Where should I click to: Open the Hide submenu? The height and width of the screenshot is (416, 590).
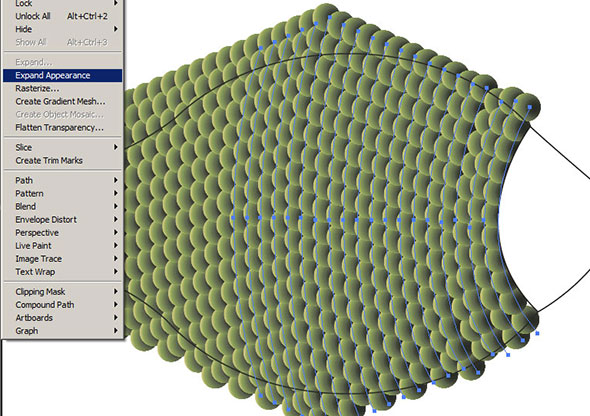tap(62, 29)
